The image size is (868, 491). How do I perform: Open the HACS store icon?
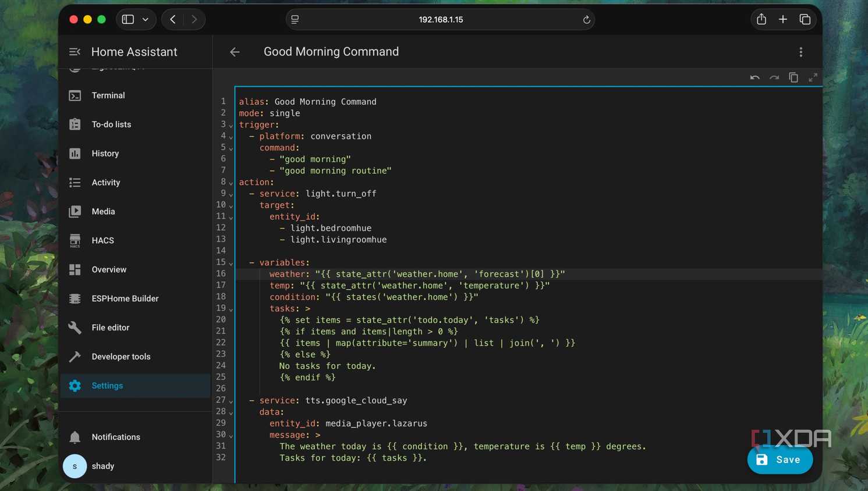click(x=75, y=241)
